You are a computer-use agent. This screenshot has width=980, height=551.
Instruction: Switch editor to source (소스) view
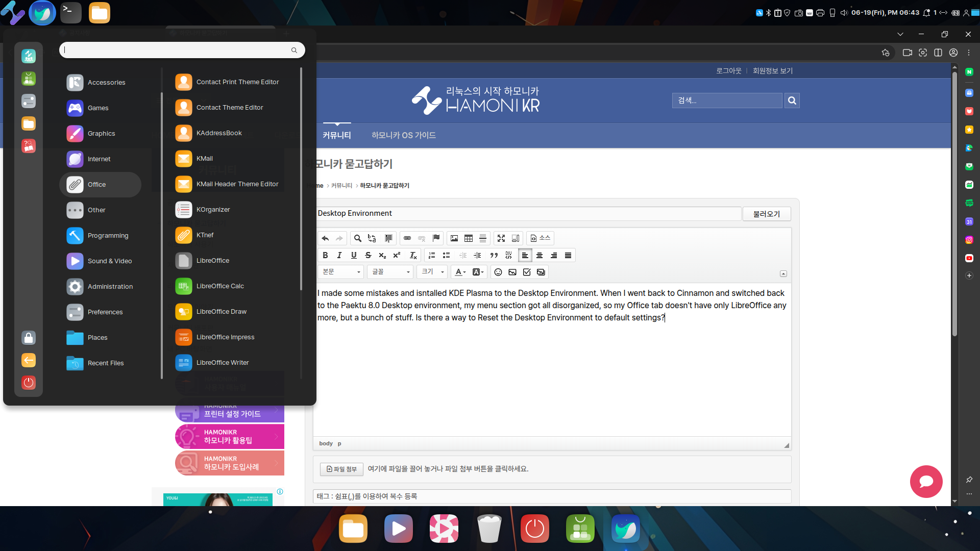(541, 238)
